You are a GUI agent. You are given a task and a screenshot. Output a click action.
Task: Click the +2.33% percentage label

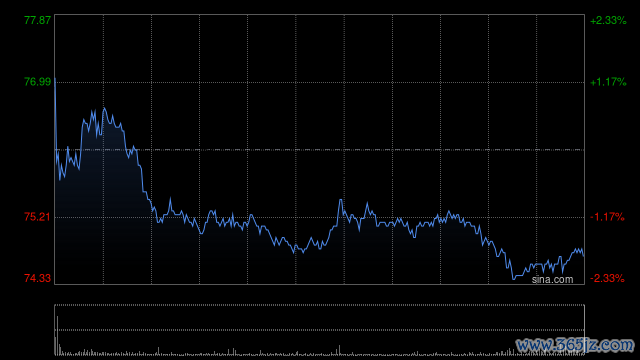608,20
